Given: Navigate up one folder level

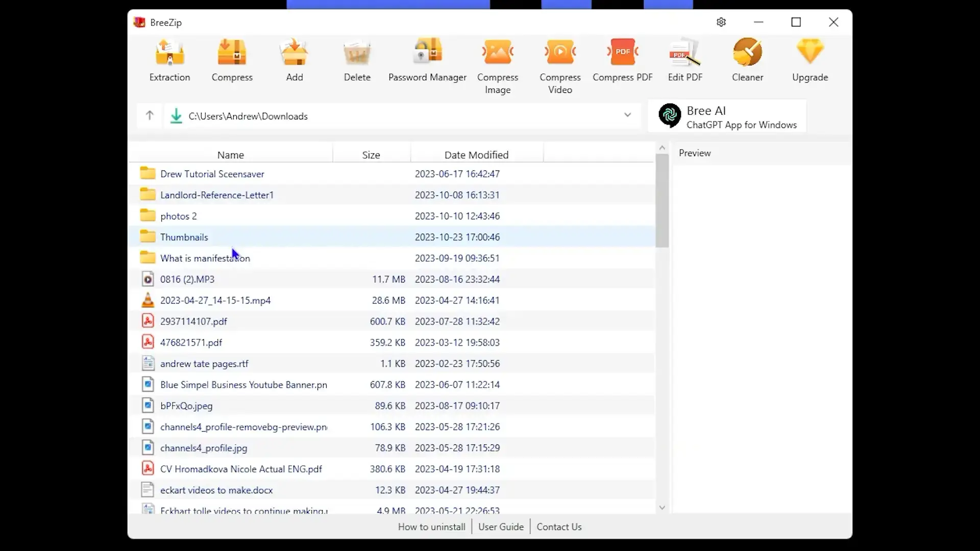Looking at the screenshot, I should [x=149, y=115].
